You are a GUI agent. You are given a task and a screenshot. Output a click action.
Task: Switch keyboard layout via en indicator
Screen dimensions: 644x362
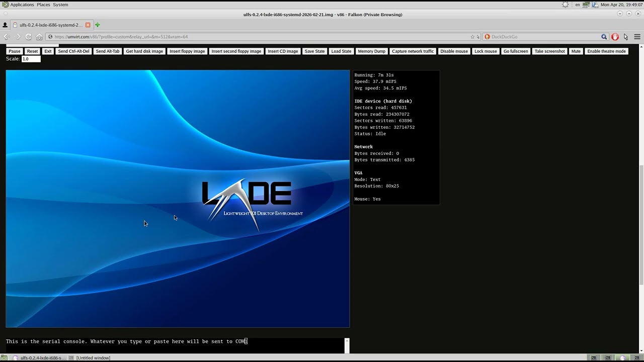577,5
